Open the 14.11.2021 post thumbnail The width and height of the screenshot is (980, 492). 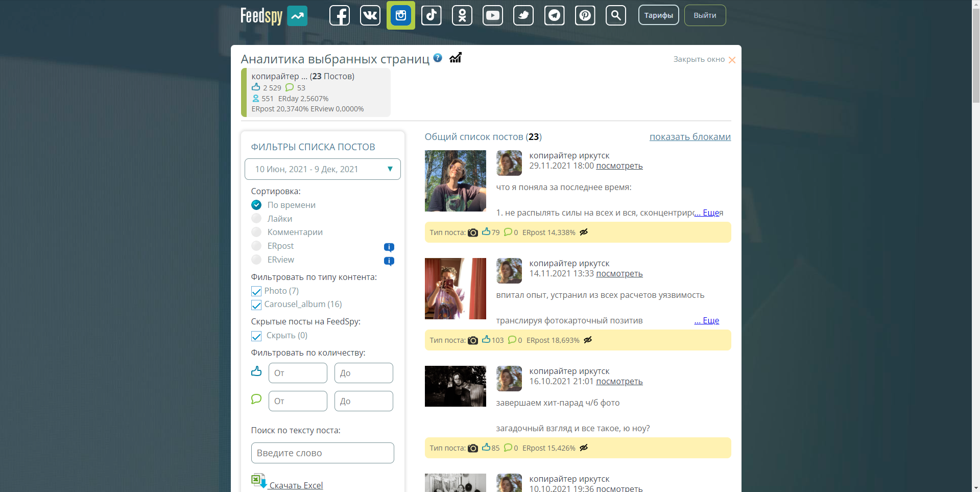point(456,289)
